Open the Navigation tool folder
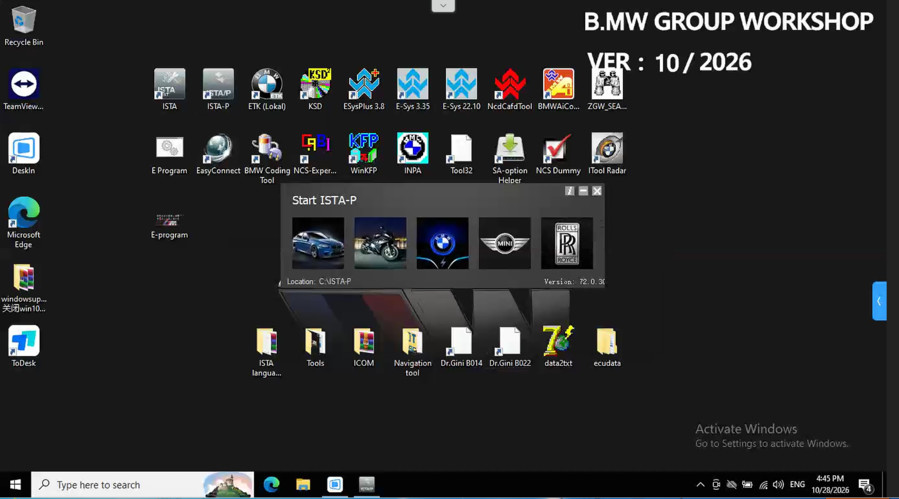Viewport: 899px width, 499px height. (x=412, y=341)
